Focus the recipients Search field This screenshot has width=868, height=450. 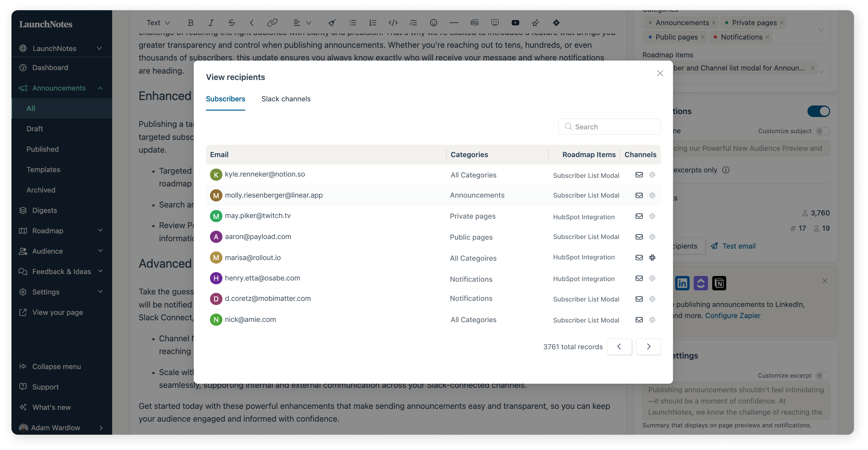pos(609,127)
